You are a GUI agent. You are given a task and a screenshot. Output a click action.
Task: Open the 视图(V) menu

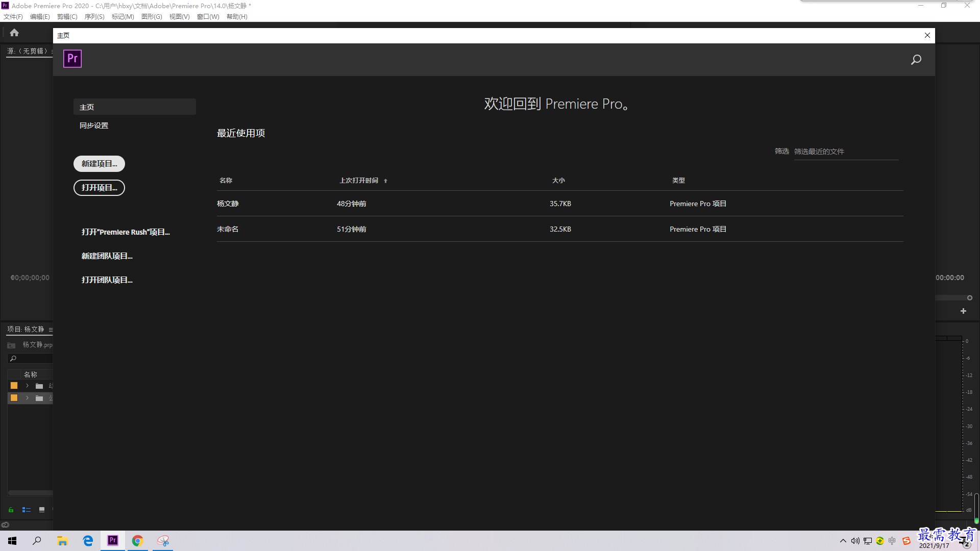click(x=180, y=17)
